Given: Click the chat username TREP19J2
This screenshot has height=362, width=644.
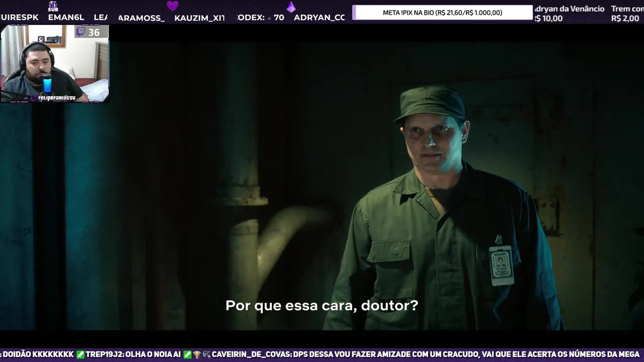Looking at the screenshot, I should [104, 354].
